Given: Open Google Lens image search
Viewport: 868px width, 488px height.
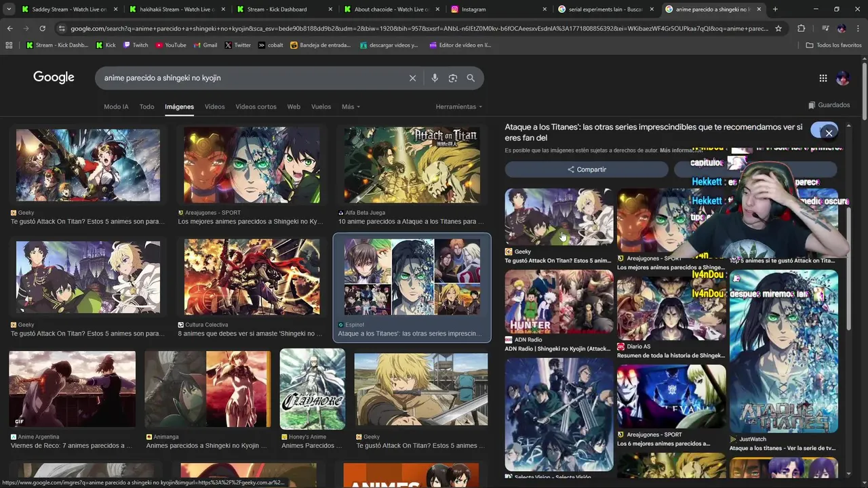Looking at the screenshot, I should pyautogui.click(x=453, y=78).
